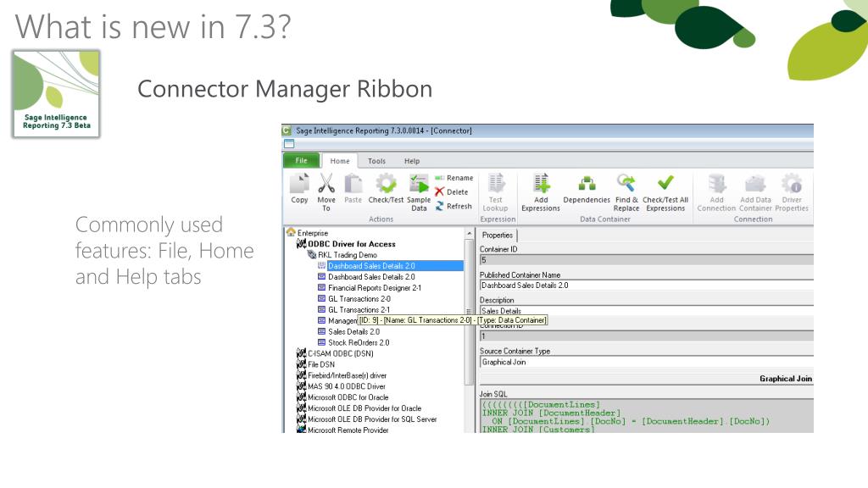Click the Published Container Name field
This screenshot has width=868, height=488.
click(646, 286)
